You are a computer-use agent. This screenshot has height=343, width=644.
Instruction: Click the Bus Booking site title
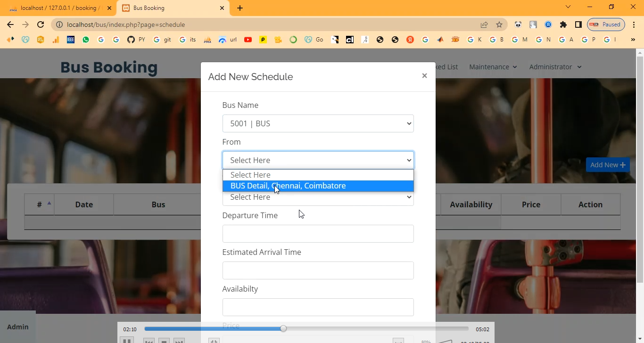point(109,67)
